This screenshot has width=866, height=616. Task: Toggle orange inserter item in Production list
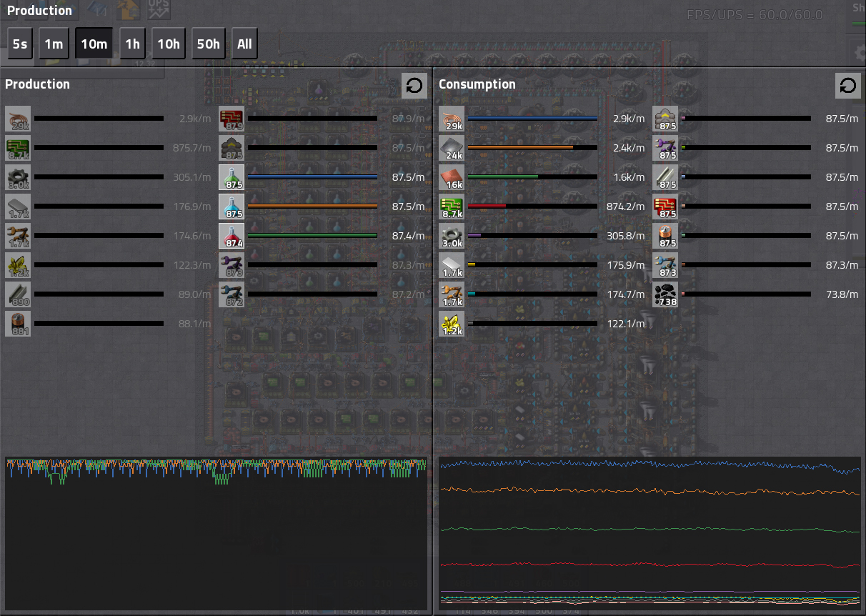point(18,236)
